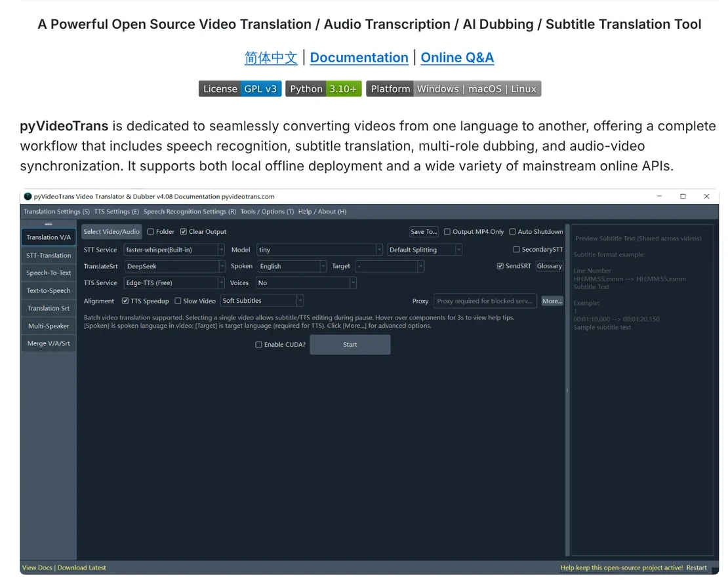Open the 简体中文 link

pos(271,58)
